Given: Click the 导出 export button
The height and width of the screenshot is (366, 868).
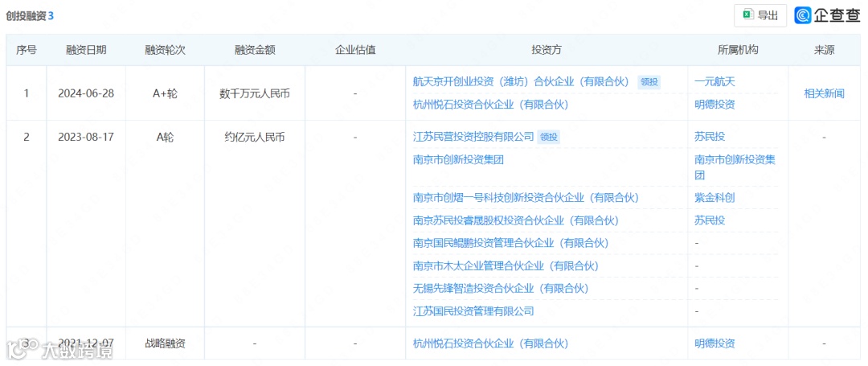Looking at the screenshot, I should coord(760,15).
